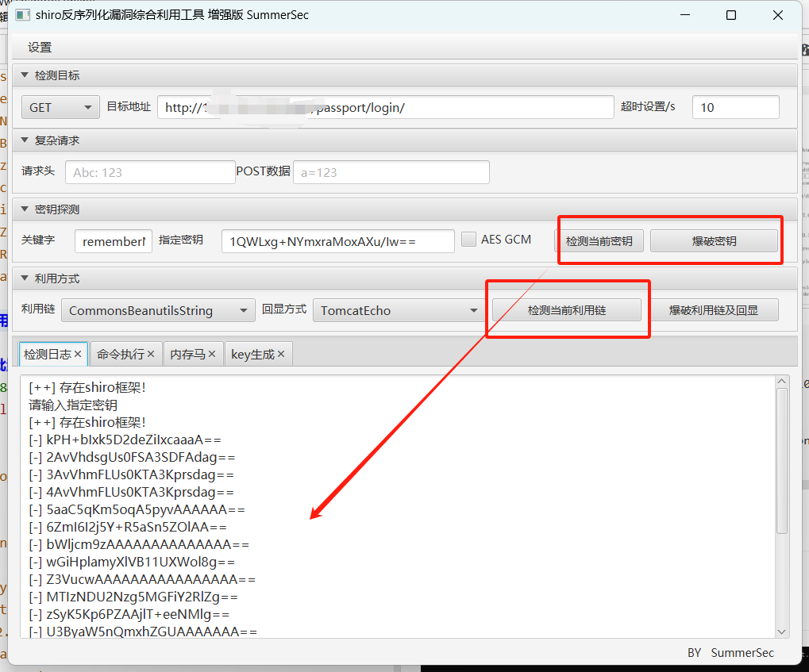
Task: Click the 检测当前利用链 button
Action: [567, 310]
